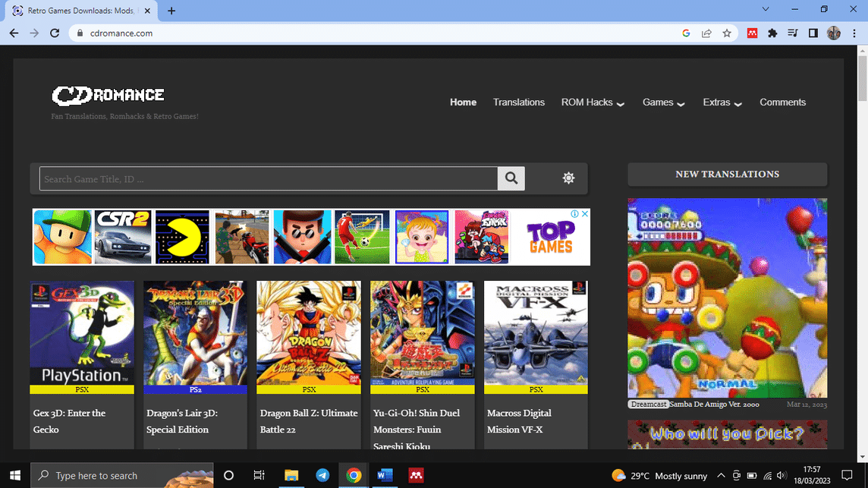Open the Windows Start menu
This screenshot has width=868, height=488.
click(15, 475)
